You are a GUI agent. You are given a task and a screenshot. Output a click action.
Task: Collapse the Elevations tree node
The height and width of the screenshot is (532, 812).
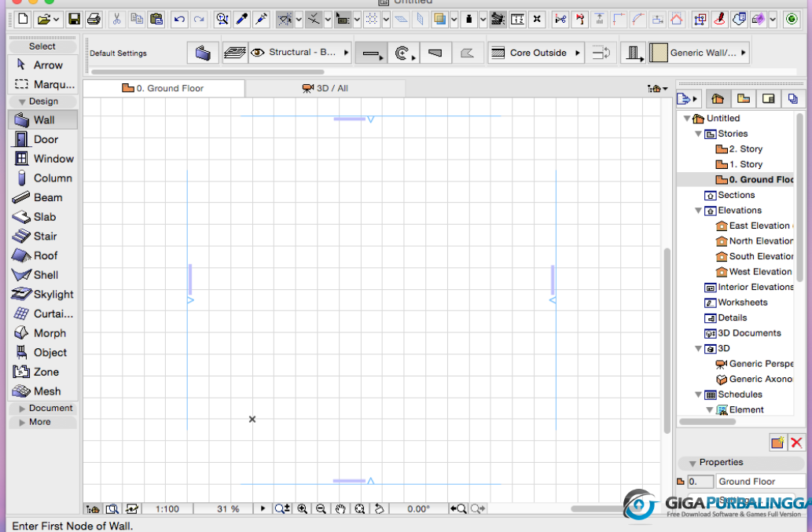coord(698,211)
